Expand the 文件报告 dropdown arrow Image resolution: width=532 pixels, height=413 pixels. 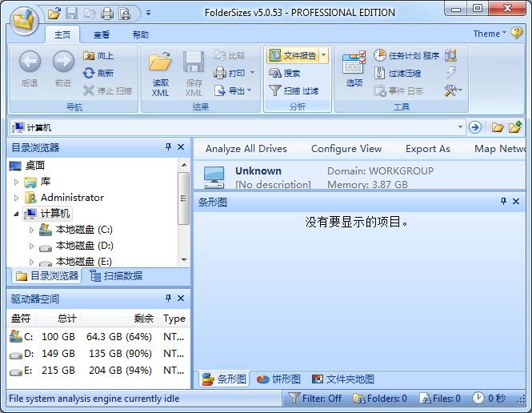(324, 55)
